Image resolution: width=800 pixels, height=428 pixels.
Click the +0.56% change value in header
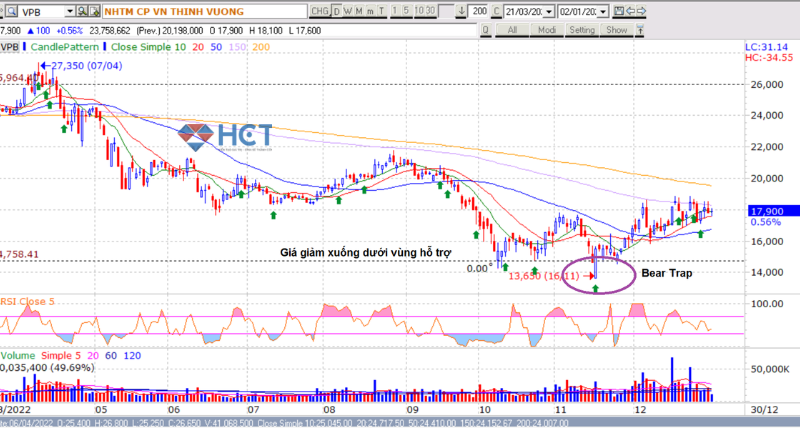point(69,31)
